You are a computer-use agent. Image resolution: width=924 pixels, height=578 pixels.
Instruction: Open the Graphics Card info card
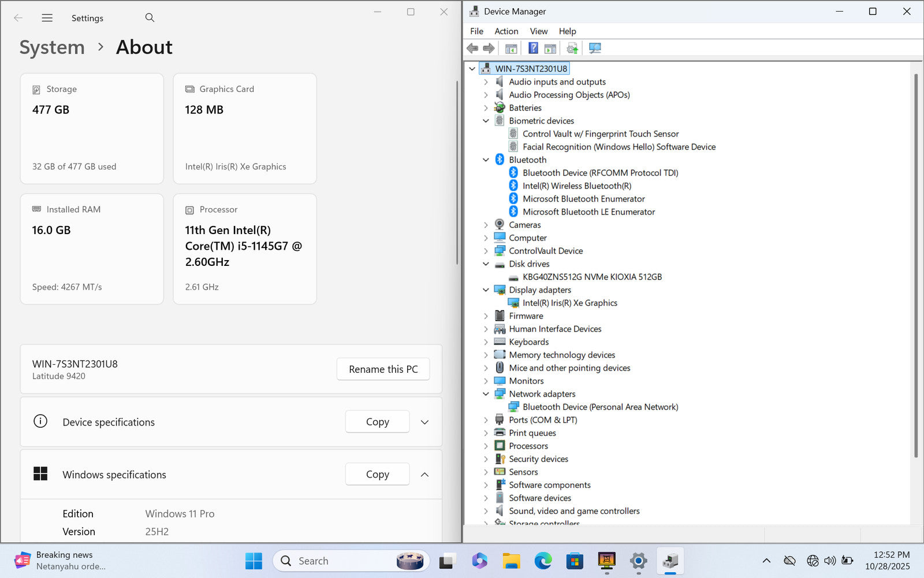[x=245, y=128]
